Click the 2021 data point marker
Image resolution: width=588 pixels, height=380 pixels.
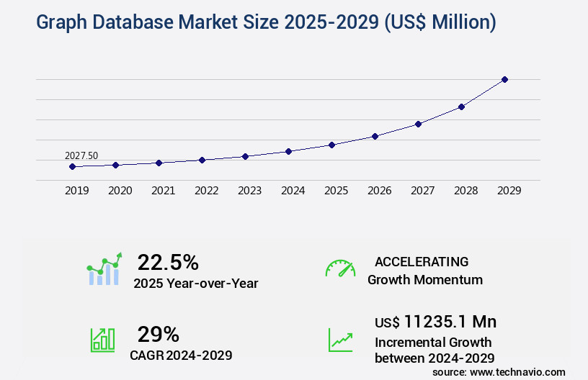click(159, 163)
